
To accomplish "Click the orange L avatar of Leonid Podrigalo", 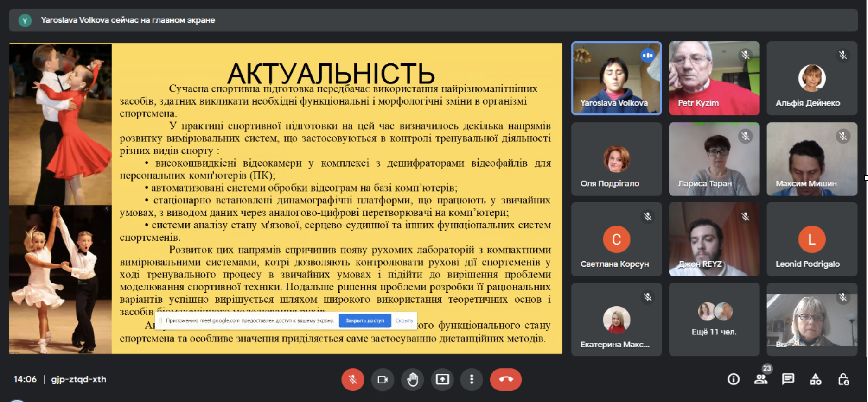I will click(812, 239).
